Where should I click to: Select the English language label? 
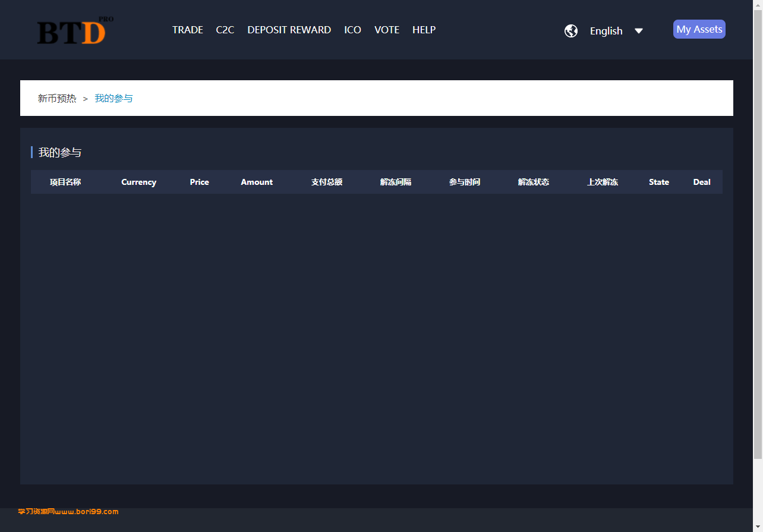[x=606, y=31]
